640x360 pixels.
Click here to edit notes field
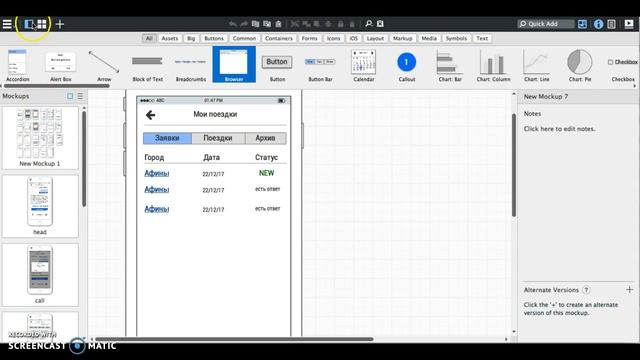(x=560, y=129)
